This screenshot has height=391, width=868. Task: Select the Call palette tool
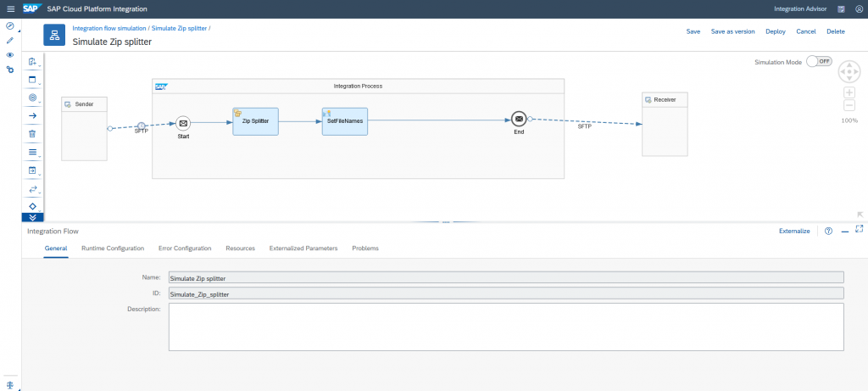click(x=33, y=170)
